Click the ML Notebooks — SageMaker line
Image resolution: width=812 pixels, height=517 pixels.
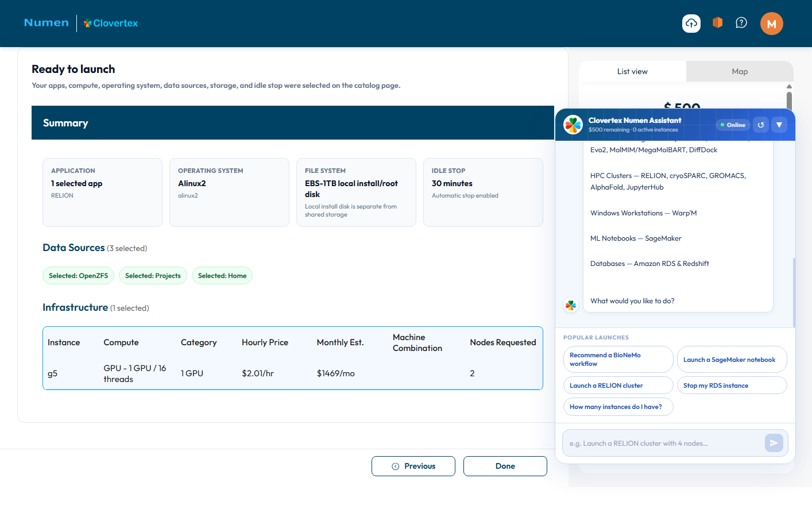[636, 238]
